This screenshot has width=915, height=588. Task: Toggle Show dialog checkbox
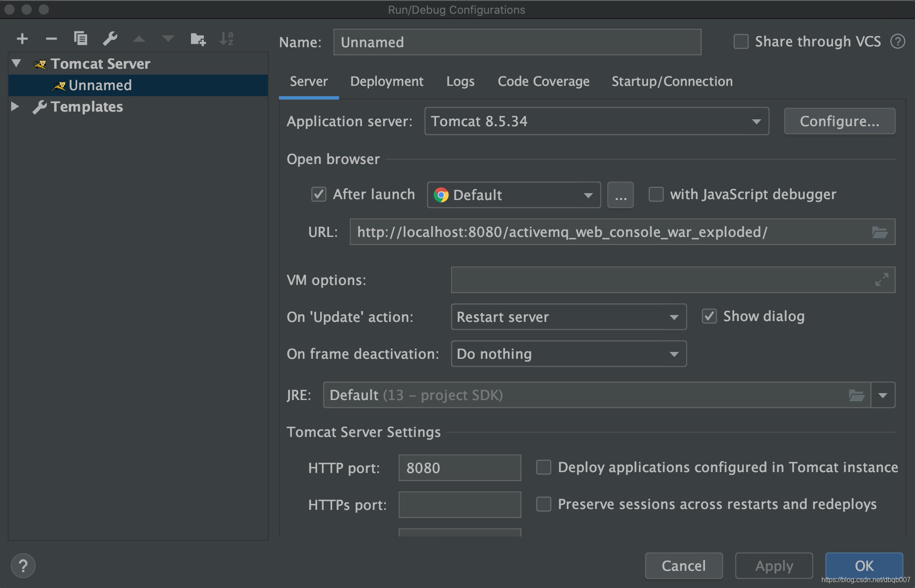pyautogui.click(x=709, y=316)
